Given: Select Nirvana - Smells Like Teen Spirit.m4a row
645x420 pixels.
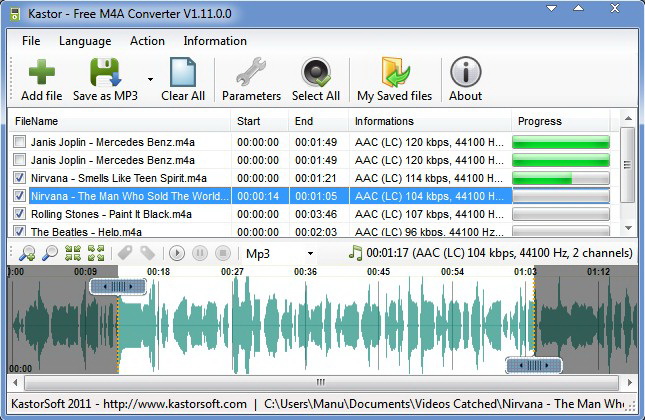Looking at the screenshot, I should click(309, 178).
